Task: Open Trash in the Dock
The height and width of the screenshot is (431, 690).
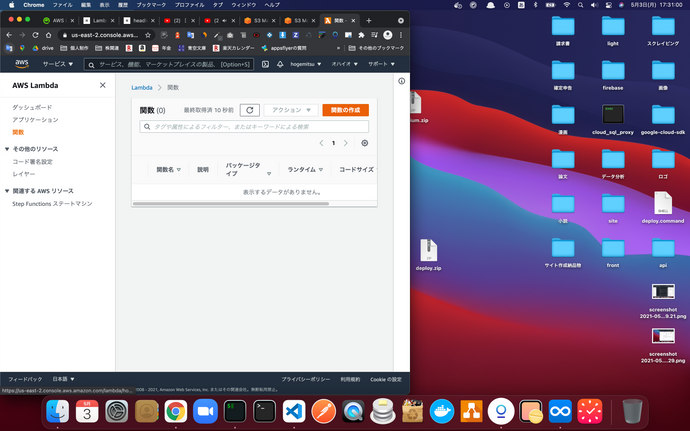Action: click(x=632, y=412)
